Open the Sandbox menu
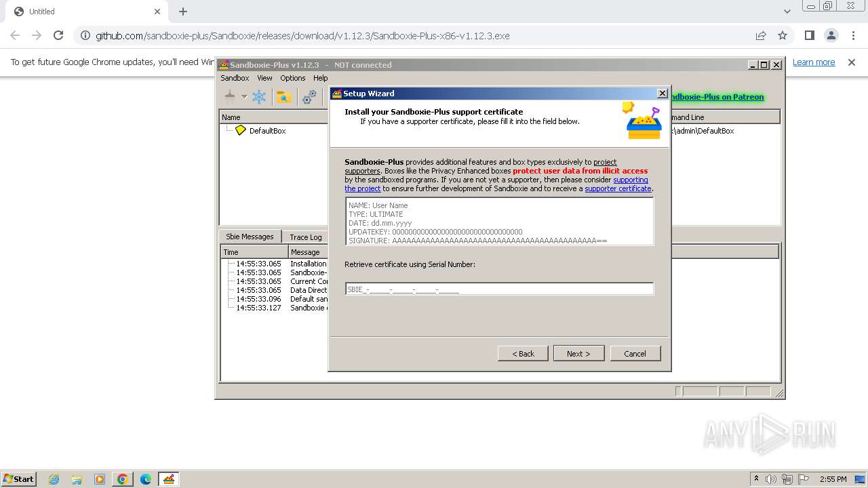This screenshot has width=868, height=488. (x=235, y=78)
